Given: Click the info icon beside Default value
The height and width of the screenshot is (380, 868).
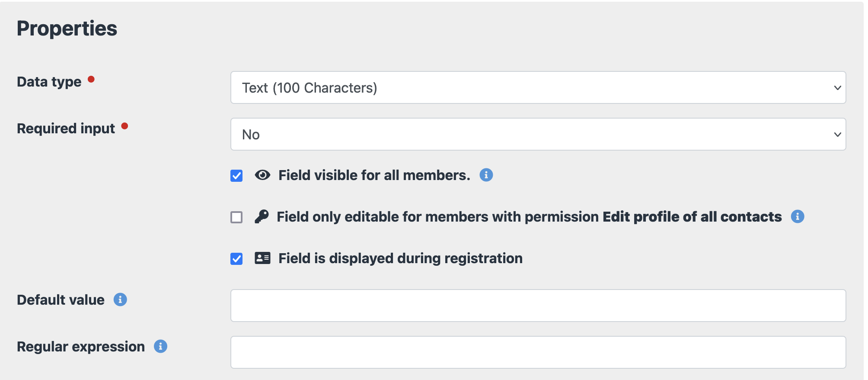Looking at the screenshot, I should click(120, 299).
